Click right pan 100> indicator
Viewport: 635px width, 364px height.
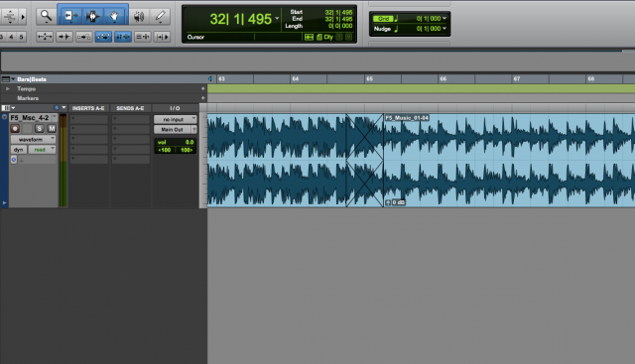187,150
